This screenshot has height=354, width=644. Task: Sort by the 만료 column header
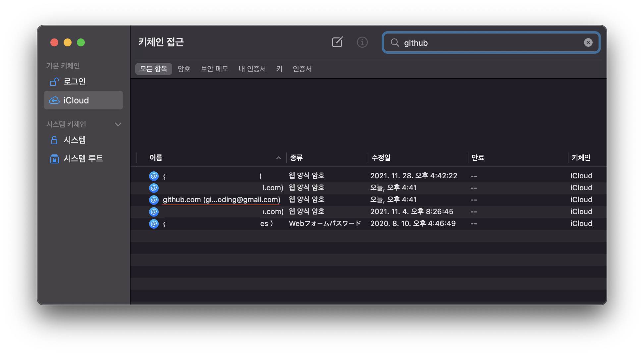518,158
